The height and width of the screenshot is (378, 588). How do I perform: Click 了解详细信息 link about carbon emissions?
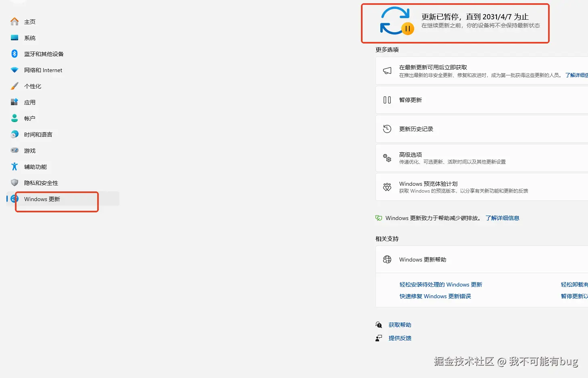tap(502, 218)
